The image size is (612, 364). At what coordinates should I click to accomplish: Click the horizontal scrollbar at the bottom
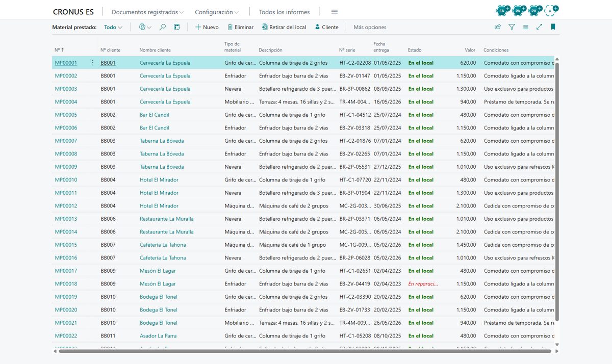[305, 351]
